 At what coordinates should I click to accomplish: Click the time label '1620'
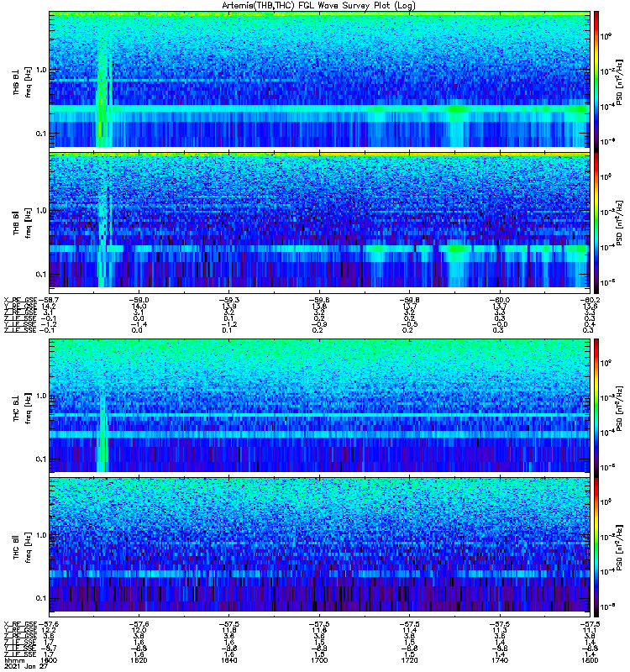pyautogui.click(x=139, y=660)
